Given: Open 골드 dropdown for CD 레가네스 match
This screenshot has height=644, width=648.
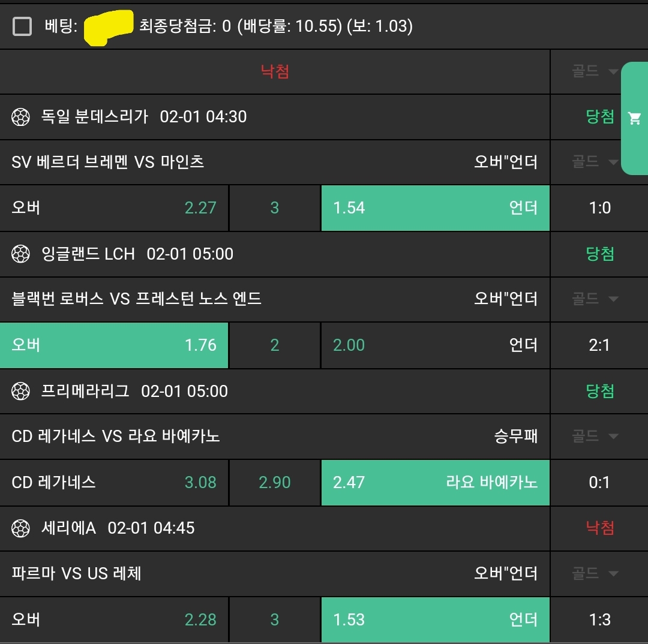Looking at the screenshot, I should 594,436.
